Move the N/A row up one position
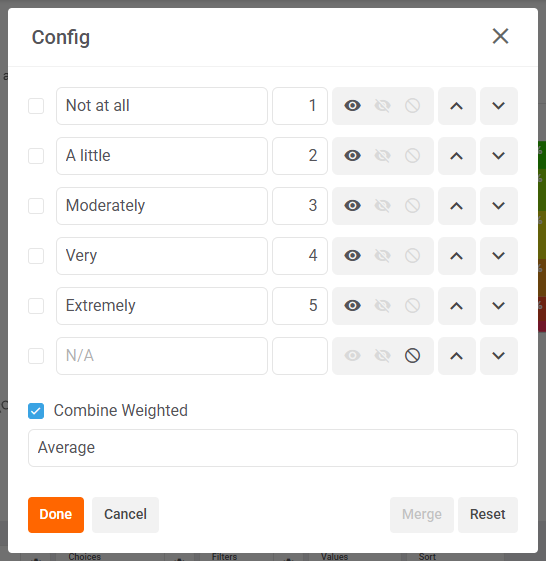The width and height of the screenshot is (546, 561). point(457,356)
